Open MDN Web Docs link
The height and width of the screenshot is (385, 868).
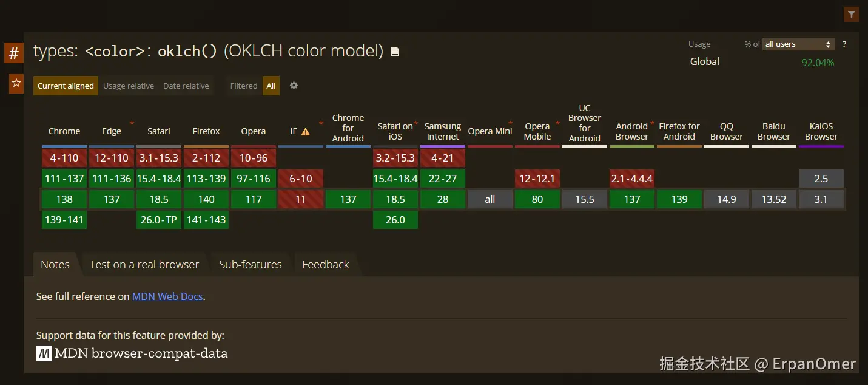(167, 296)
